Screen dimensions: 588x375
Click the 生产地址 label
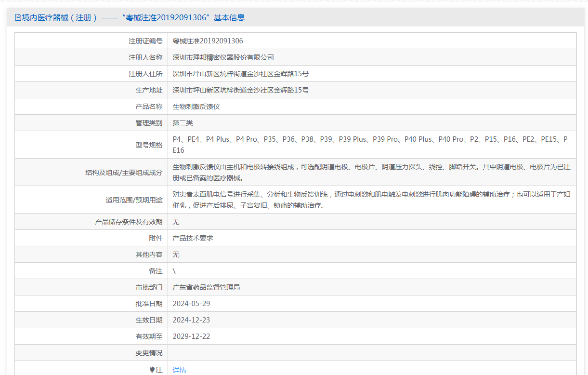coord(149,90)
